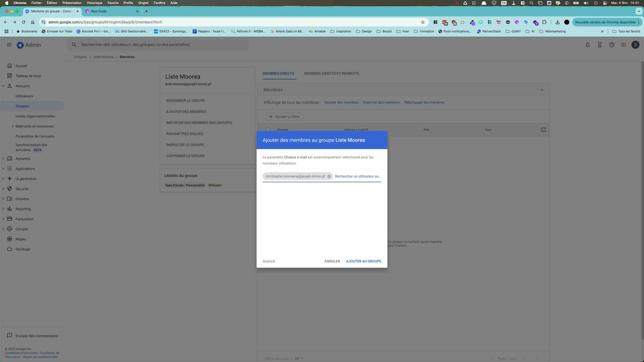Screen dimensions: 644x362
Task: Open the Historique menu in menu bar
Action: 94,3
